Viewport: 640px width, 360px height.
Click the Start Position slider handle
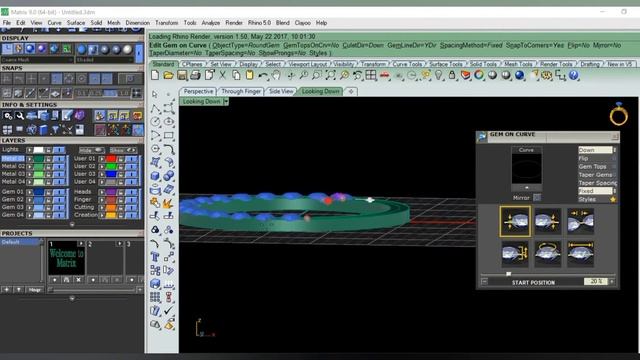coord(509,273)
